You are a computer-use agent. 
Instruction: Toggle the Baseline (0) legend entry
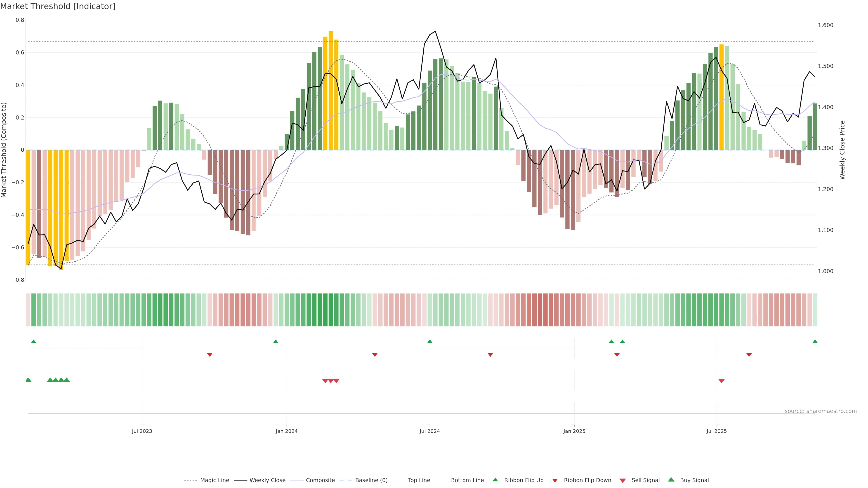[x=371, y=480]
